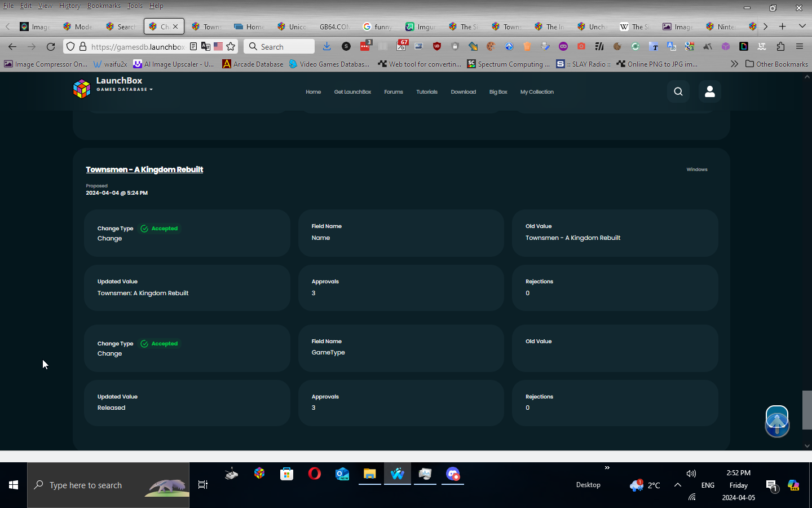This screenshot has width=812, height=508.
Task: Click the US flag icon in address bar
Action: (218, 47)
